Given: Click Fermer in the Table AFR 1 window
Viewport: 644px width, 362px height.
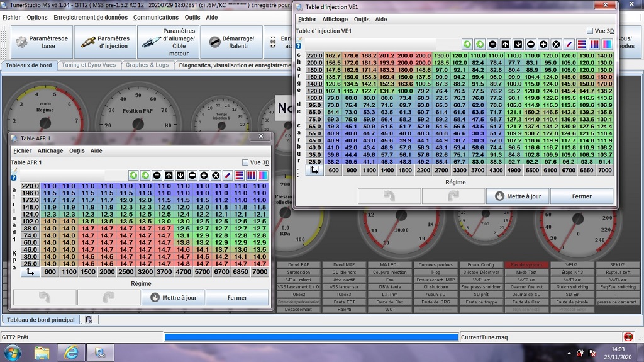Looking at the screenshot, I should click(237, 298).
